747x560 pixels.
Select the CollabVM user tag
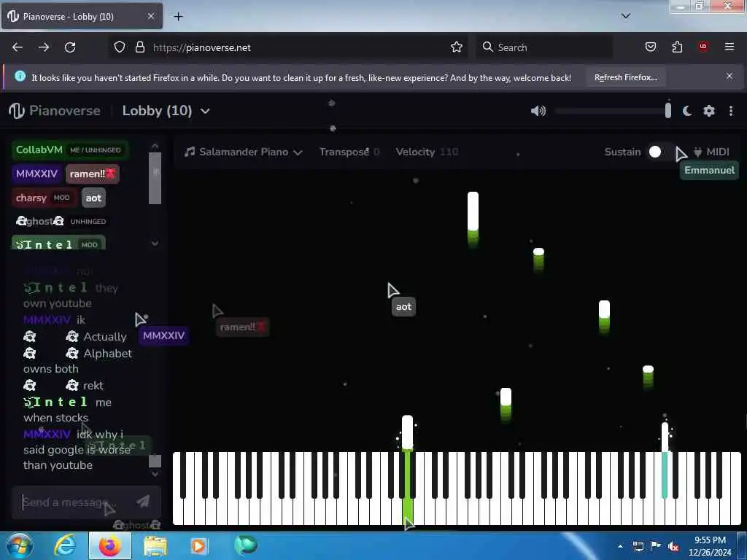click(70, 149)
